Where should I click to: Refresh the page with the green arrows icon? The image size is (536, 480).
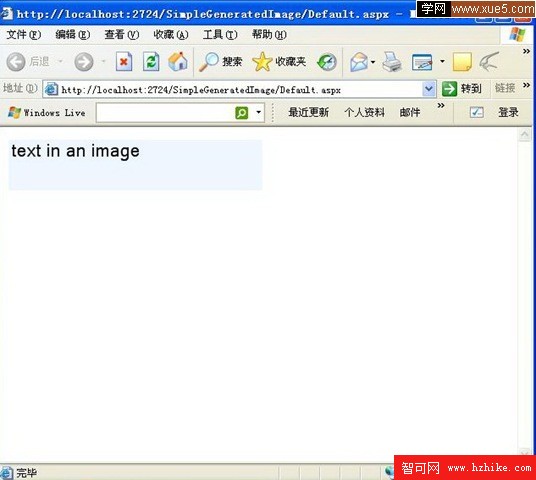(x=151, y=62)
